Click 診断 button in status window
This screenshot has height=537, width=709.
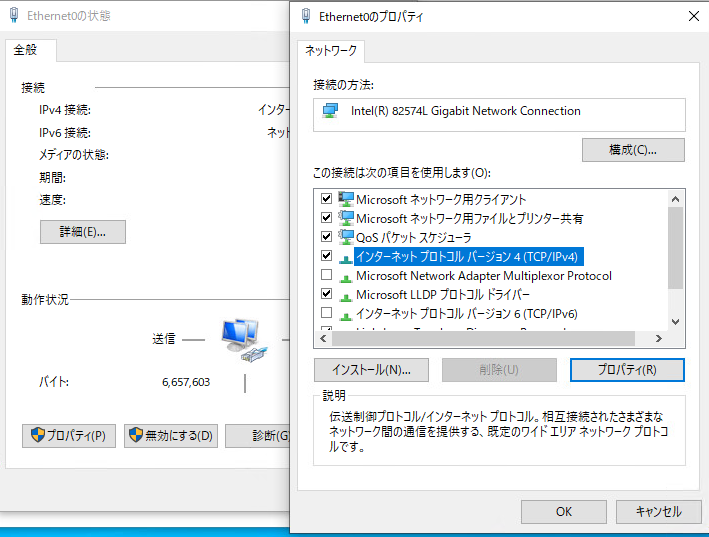click(257, 436)
